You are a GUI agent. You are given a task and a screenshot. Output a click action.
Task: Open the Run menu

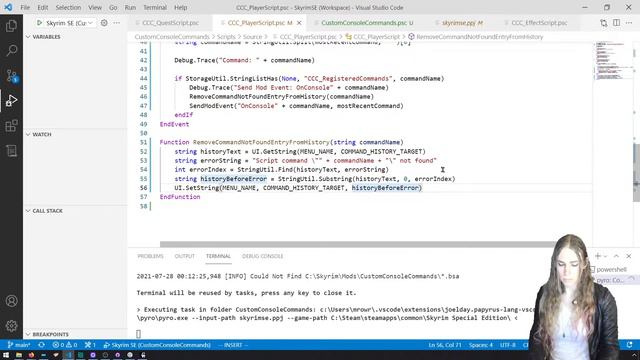click(x=130, y=7)
